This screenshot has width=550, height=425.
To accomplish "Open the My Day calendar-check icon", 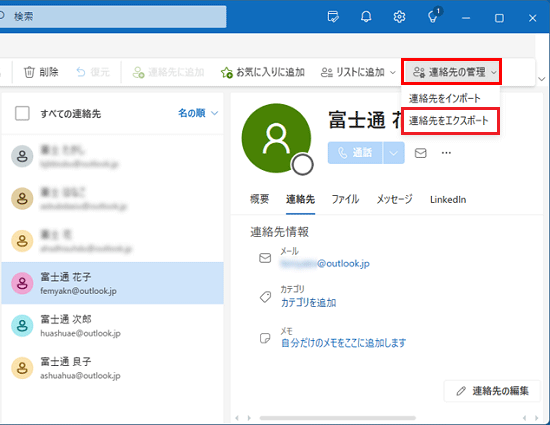I will (333, 17).
